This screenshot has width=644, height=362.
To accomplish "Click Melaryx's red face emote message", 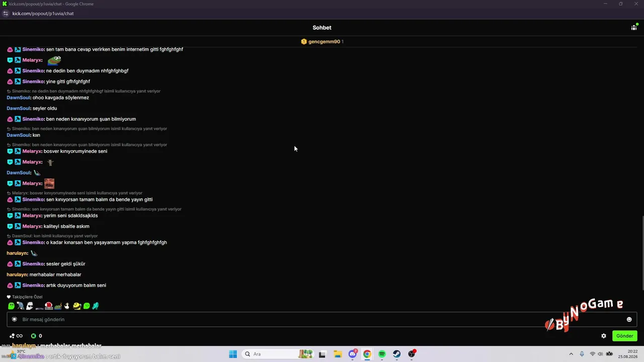I will (x=49, y=184).
